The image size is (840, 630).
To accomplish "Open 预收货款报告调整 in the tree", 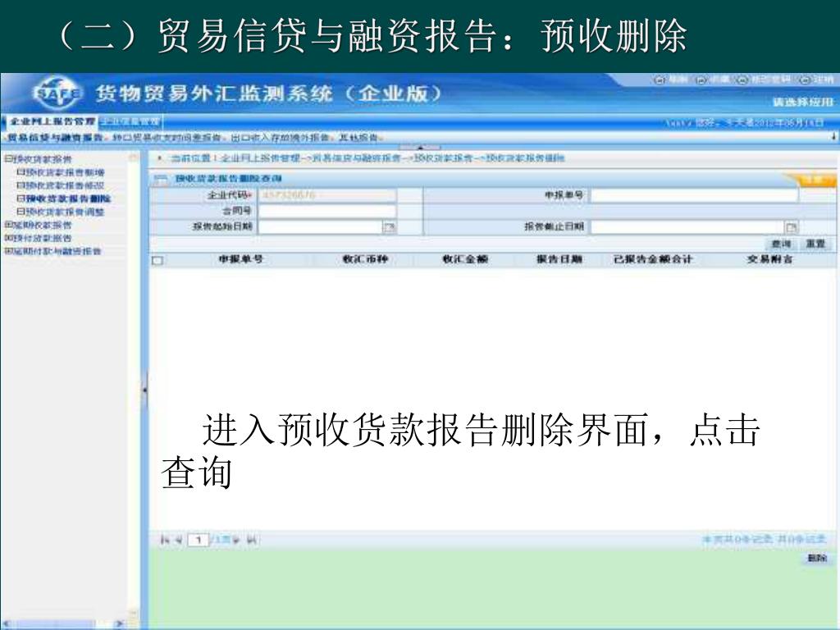I will 65,212.
